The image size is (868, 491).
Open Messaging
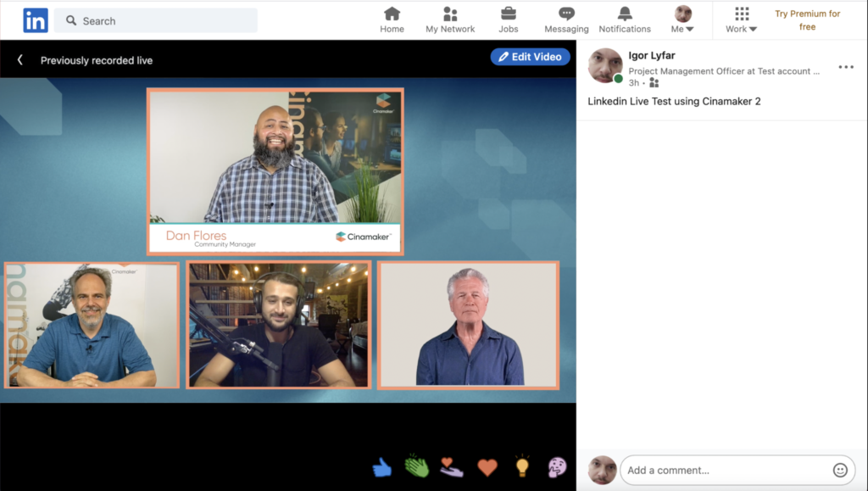coord(566,20)
